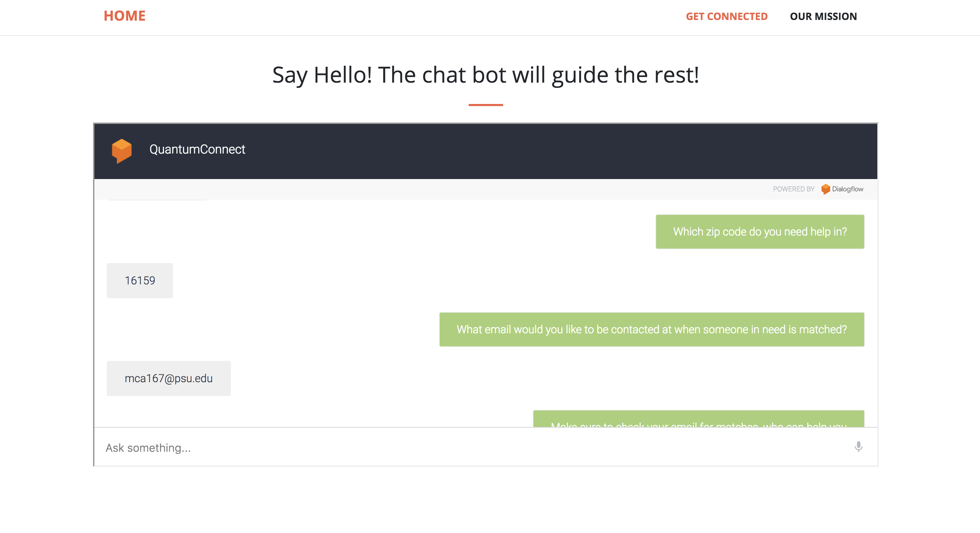Click the gray powered-by strip background
The height and width of the screenshot is (533, 980).
[x=418, y=189]
